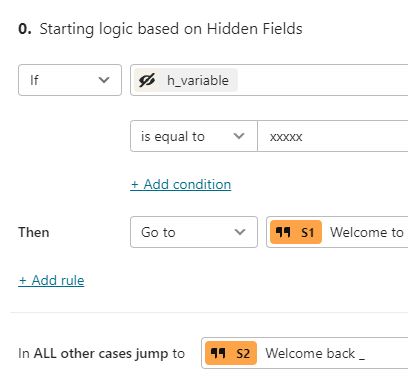The image size is (408, 386).
Task: Click the S2 label in orange badge
Action: point(243,353)
